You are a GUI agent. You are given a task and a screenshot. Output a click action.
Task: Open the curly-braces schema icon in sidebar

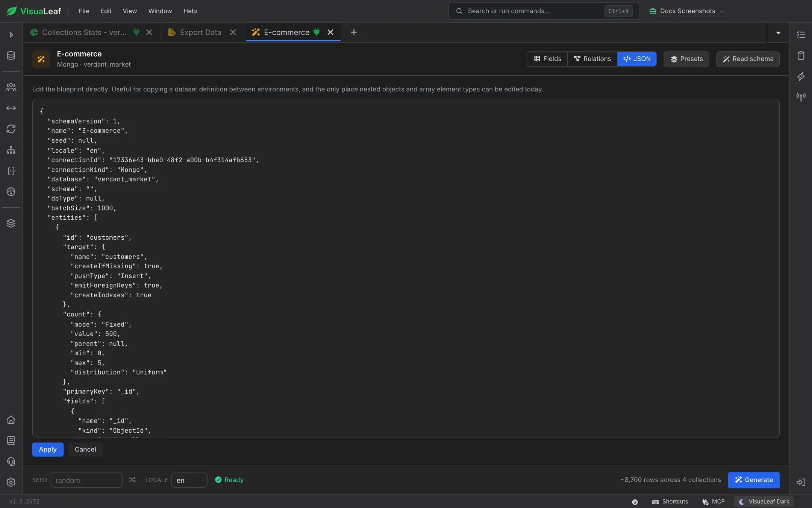11,171
